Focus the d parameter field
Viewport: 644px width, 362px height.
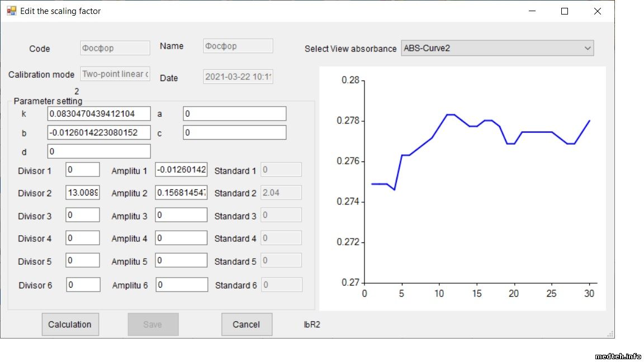(99, 151)
